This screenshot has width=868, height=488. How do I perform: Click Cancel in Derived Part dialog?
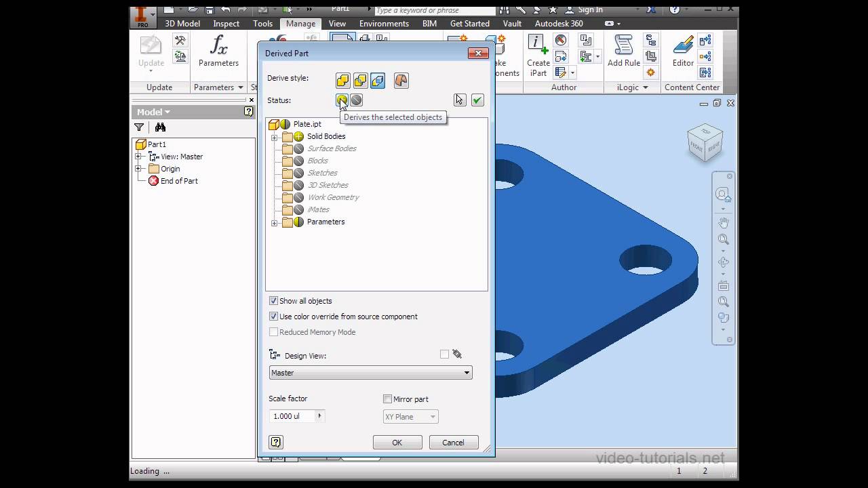tap(453, 443)
